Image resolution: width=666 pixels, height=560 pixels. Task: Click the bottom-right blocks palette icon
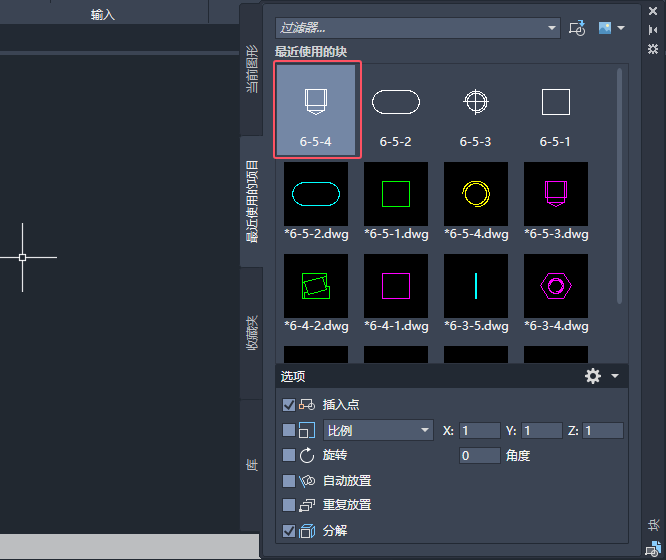[x=653, y=549]
